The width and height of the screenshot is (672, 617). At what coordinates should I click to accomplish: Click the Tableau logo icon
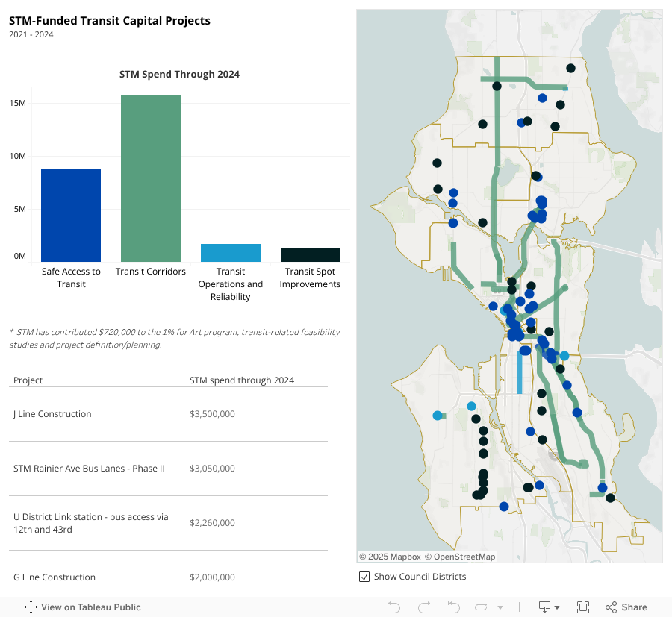(31, 607)
